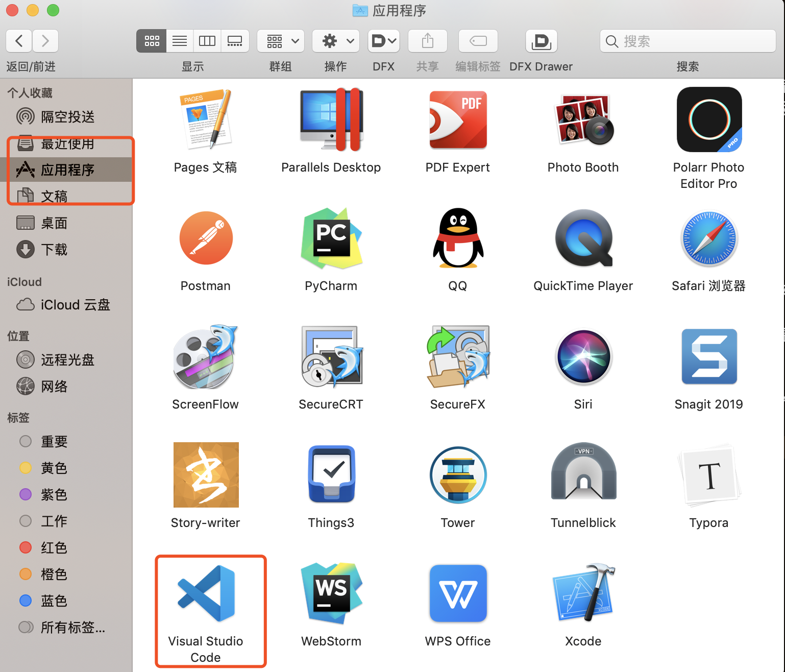Viewport: 785px width, 672px height.
Task: Select the Snagit 2019 icon
Action: pos(709,356)
